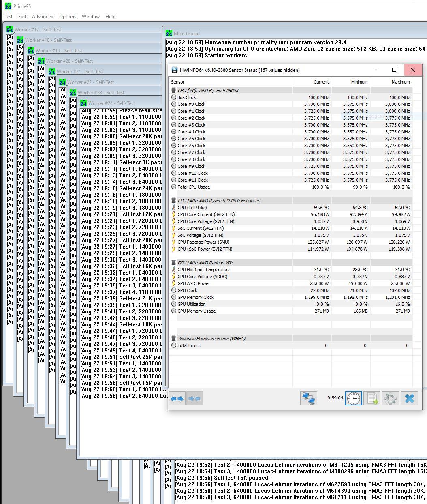Select the Maximum column header
This screenshot has width=427, height=504.
[391, 81]
